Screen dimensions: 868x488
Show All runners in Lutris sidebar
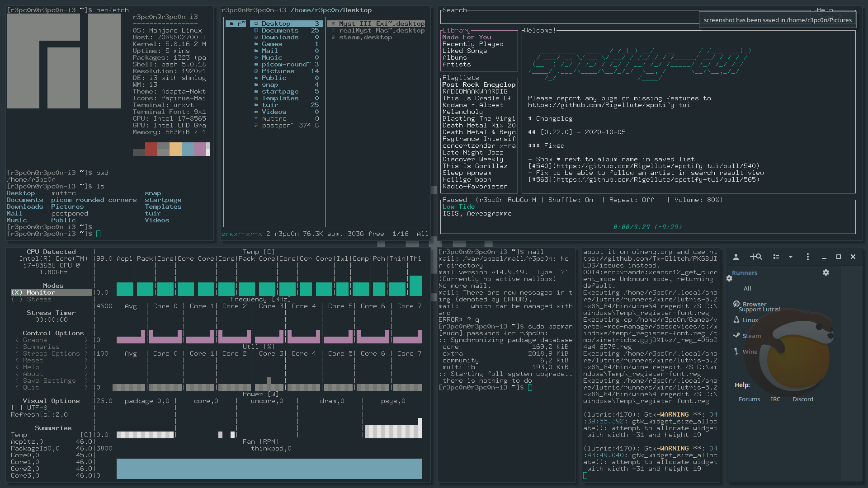[747, 288]
